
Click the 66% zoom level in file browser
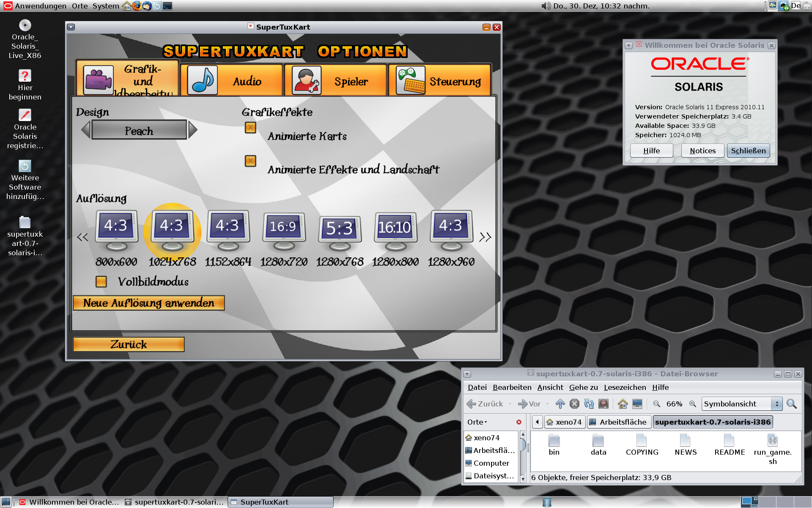click(674, 404)
